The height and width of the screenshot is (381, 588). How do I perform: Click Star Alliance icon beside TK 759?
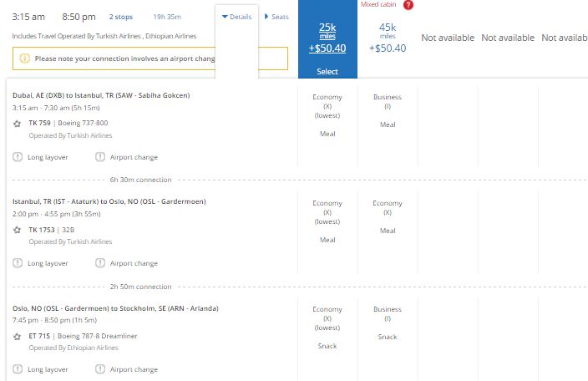pos(18,123)
